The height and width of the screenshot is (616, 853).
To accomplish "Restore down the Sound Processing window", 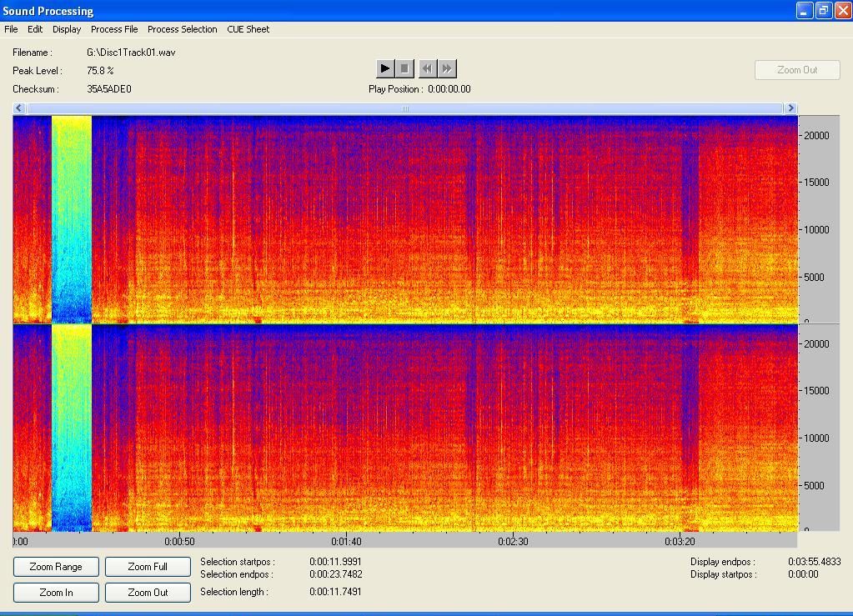I will (824, 10).
